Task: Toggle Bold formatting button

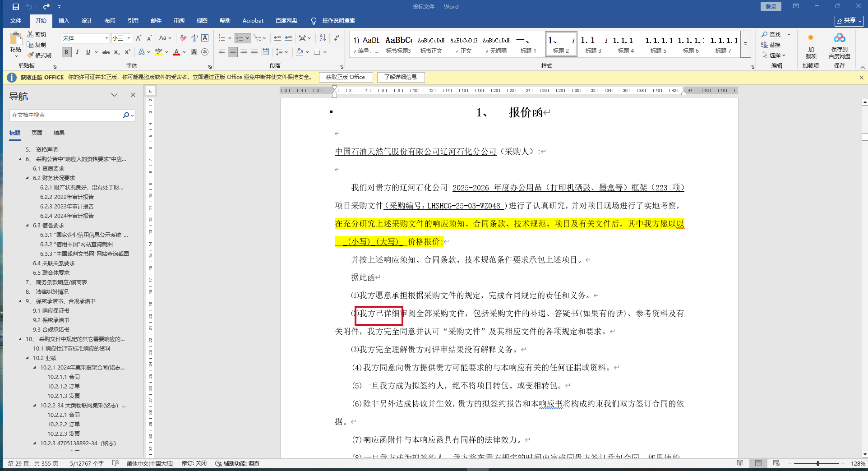Action: coord(67,52)
